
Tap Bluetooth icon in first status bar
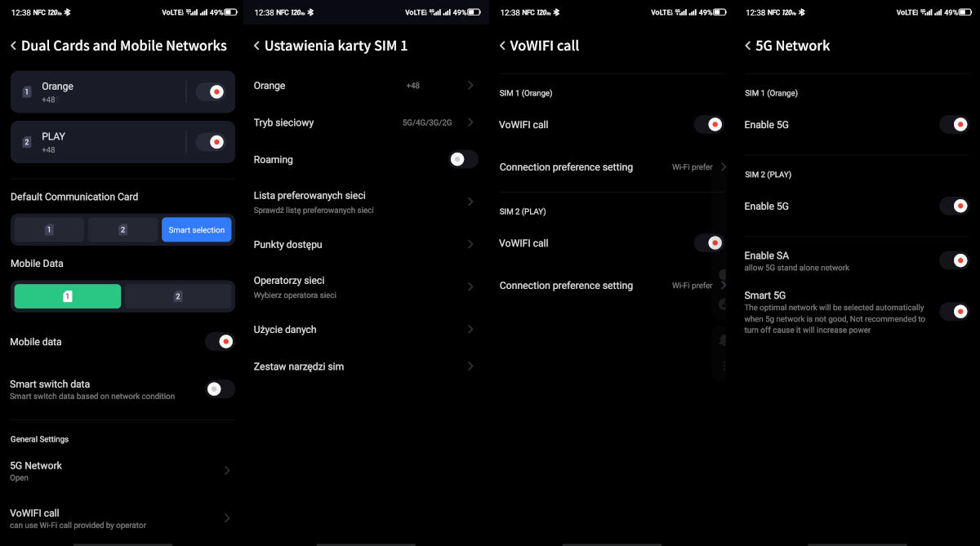[68, 12]
